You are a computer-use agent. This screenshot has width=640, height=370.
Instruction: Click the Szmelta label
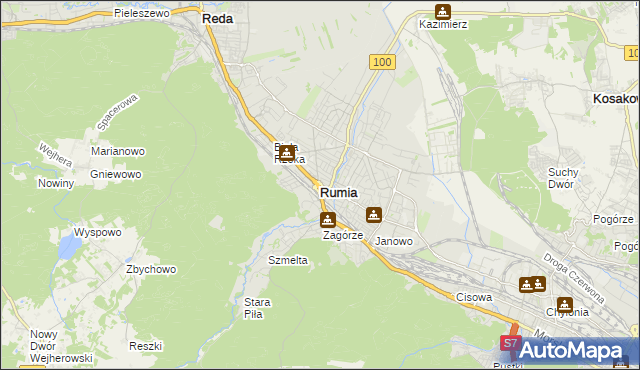click(x=288, y=260)
